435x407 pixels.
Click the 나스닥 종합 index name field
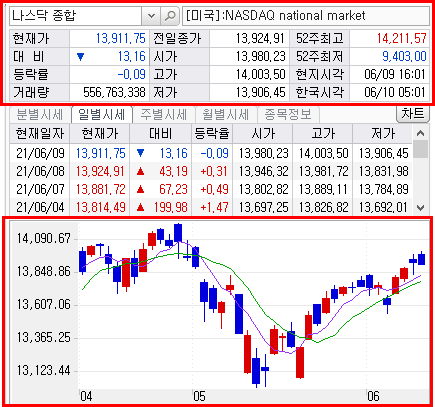[x=76, y=16]
